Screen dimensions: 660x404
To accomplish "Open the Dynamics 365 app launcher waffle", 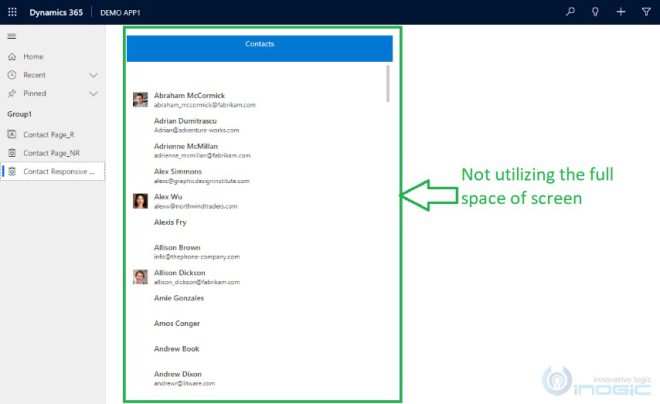I will click(12, 12).
